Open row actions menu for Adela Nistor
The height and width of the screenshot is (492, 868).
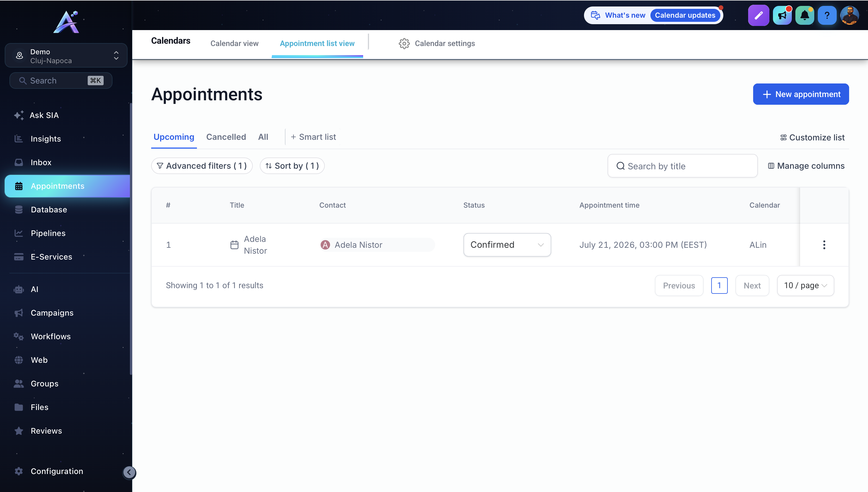(x=824, y=245)
